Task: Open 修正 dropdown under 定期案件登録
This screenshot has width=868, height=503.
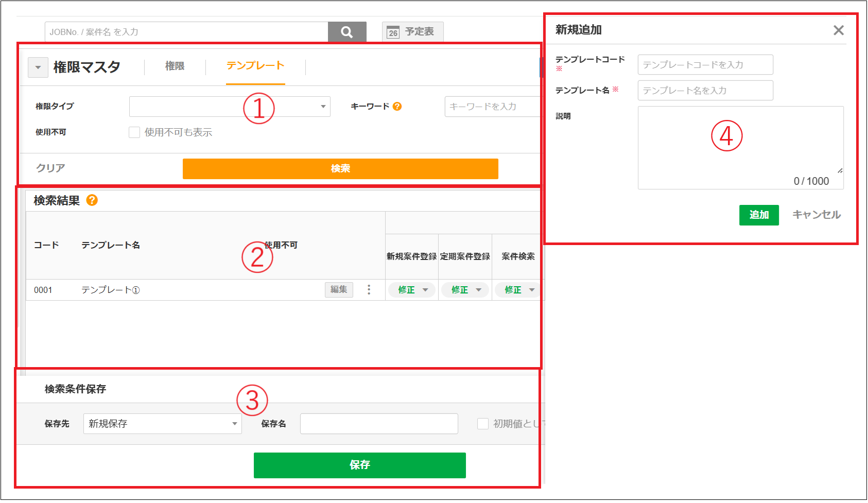Action: click(x=465, y=290)
